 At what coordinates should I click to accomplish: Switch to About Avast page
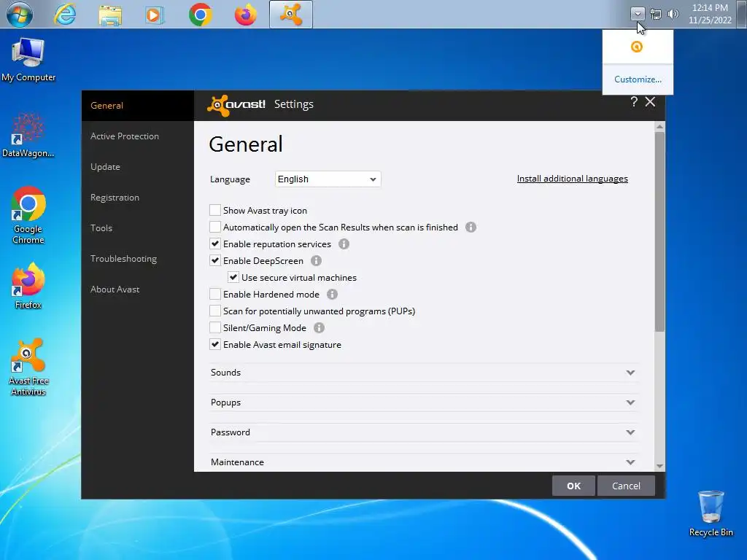tap(137, 289)
